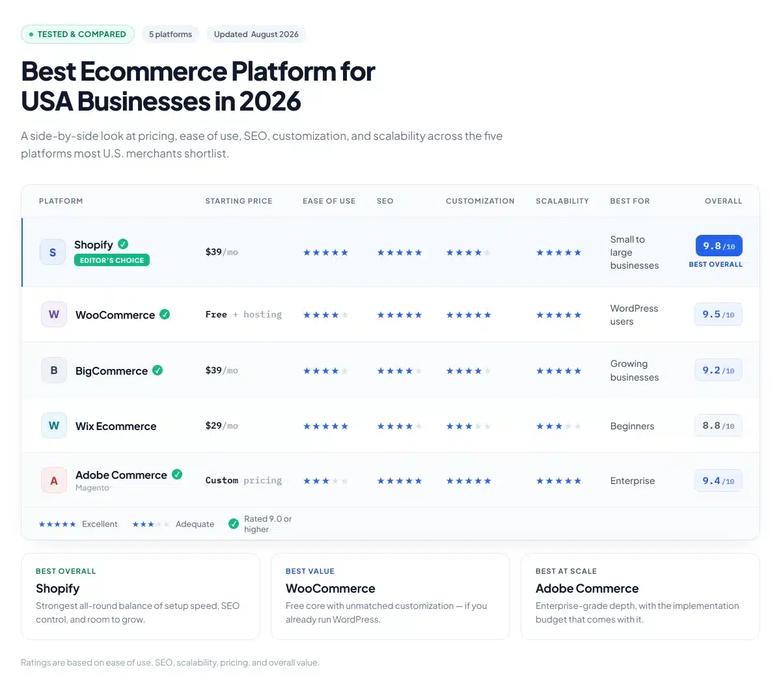
Task: Click WooCommerce's SEO star rating
Action: 400,315
